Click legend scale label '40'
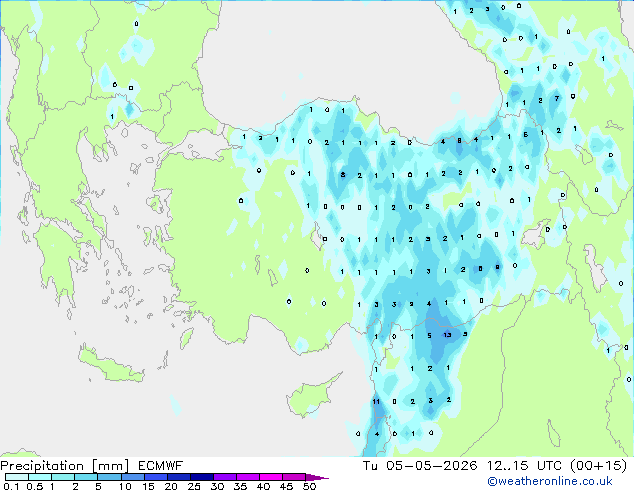 (x=263, y=486)
